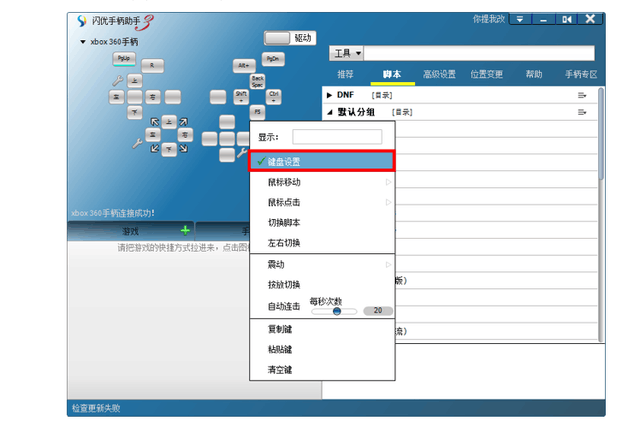This screenshot has height=433, width=640.
Task: Click the 检查更新失败 status text
Action: point(96,408)
